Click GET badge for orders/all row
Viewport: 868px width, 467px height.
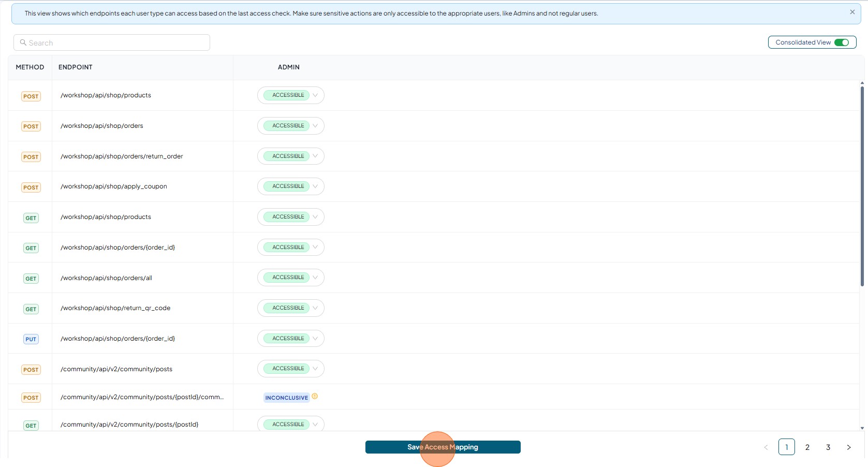[x=31, y=279]
